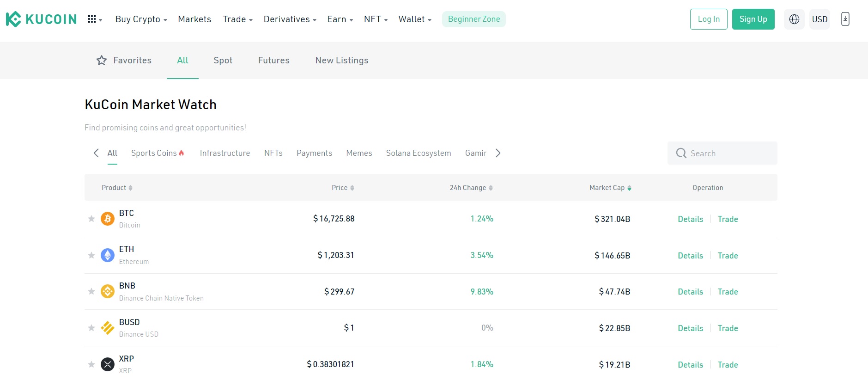Click the BTC price $16,725.88

tap(334, 219)
